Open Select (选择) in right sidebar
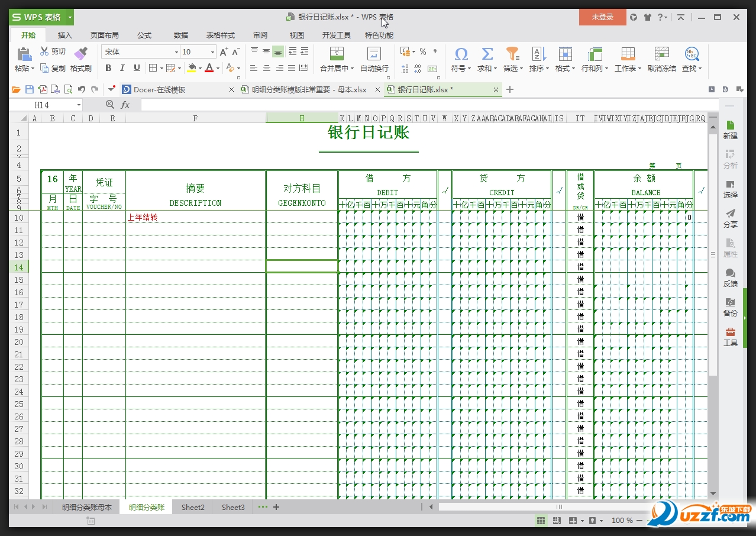This screenshot has height=536, width=756. pos(731,189)
